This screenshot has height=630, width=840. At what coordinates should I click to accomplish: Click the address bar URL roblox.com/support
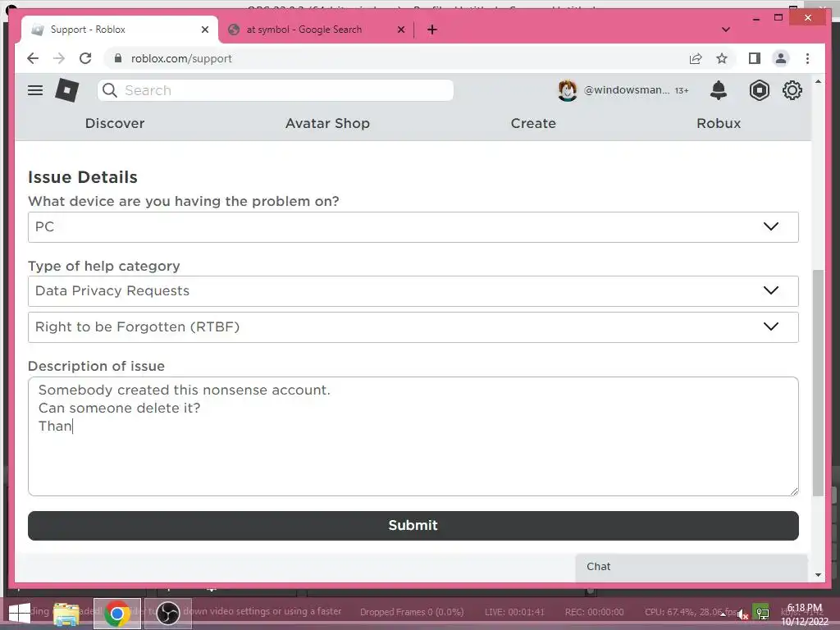tap(181, 58)
